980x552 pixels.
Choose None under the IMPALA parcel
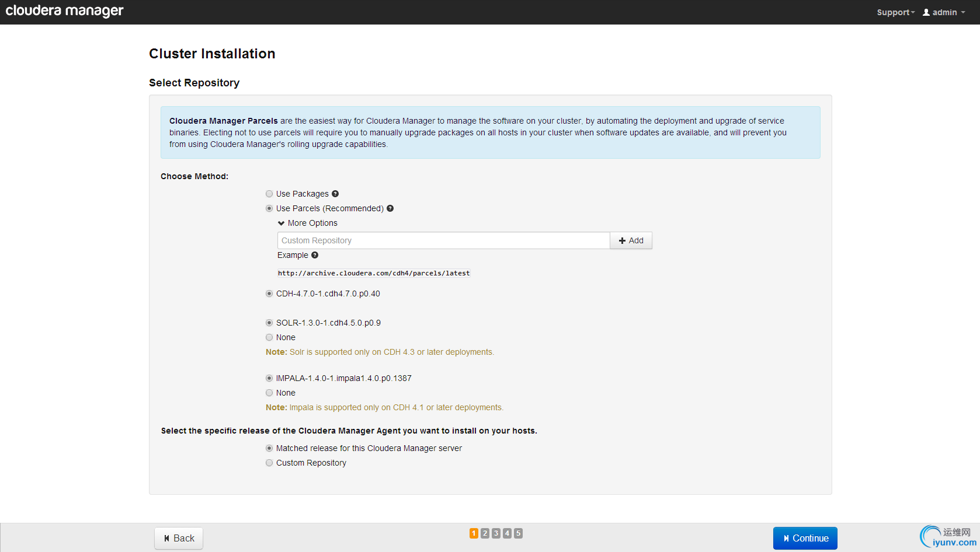pyautogui.click(x=269, y=393)
